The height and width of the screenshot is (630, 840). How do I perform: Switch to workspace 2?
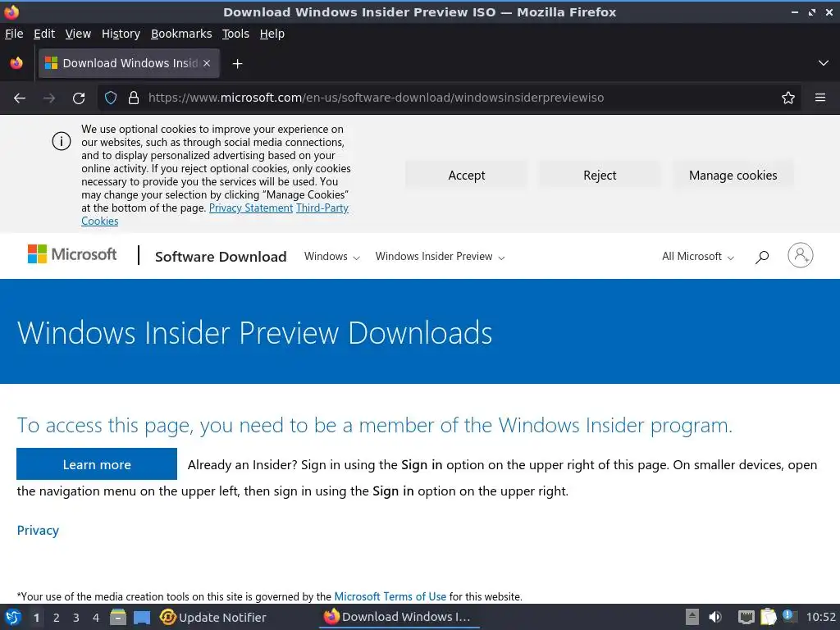[x=57, y=618]
